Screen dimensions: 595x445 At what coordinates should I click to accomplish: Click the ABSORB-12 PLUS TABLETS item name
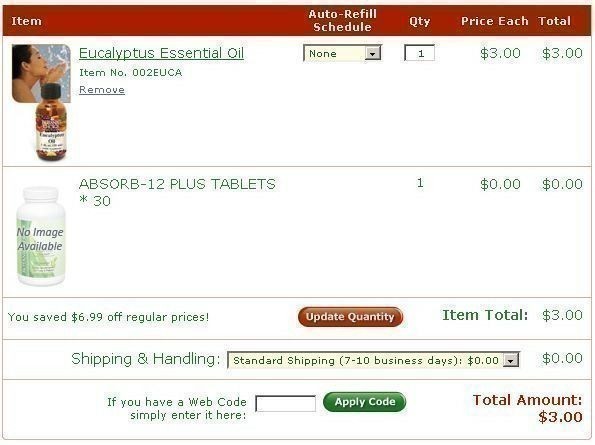point(177,192)
